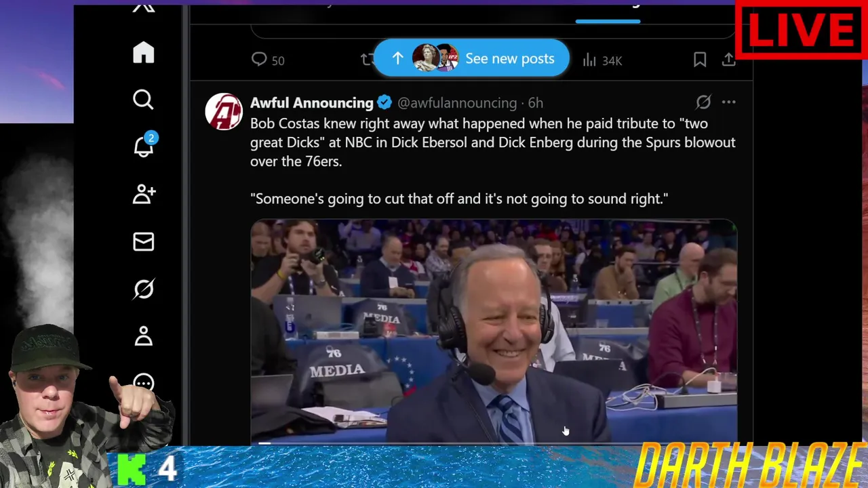868x488 pixels.
Task: Open the More circle icon in sidebar
Action: click(x=144, y=384)
